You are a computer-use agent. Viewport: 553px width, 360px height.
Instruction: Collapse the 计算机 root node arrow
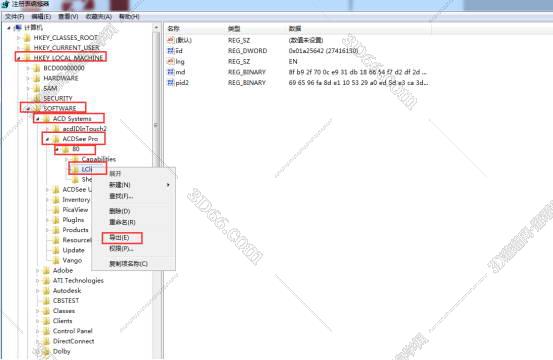[9, 28]
